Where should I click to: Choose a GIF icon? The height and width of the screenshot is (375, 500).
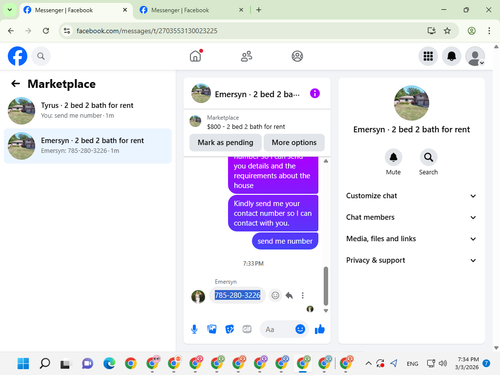click(x=247, y=329)
